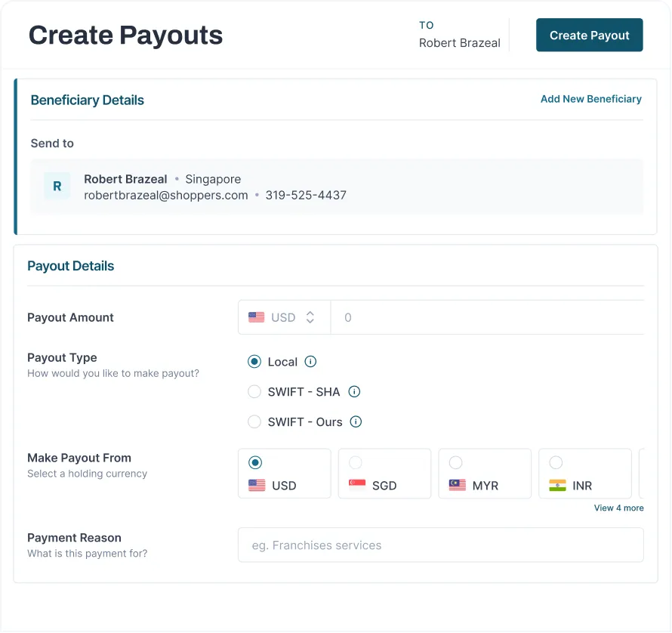Click the R avatar of Robert Brazeal

click(57, 186)
